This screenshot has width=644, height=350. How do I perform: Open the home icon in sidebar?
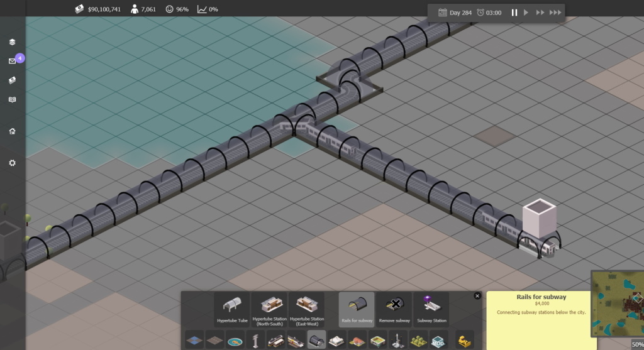(x=13, y=131)
